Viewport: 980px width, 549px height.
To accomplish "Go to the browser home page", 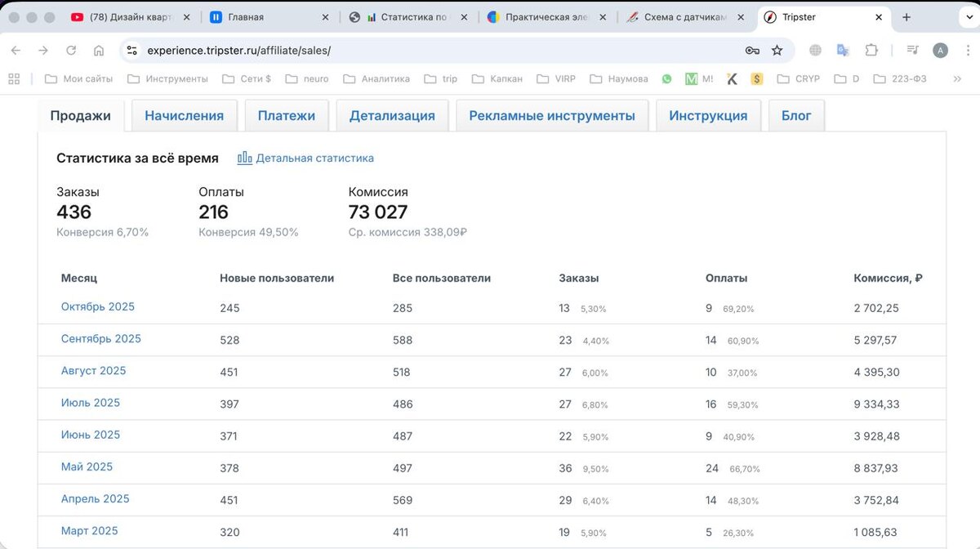I will tap(99, 51).
